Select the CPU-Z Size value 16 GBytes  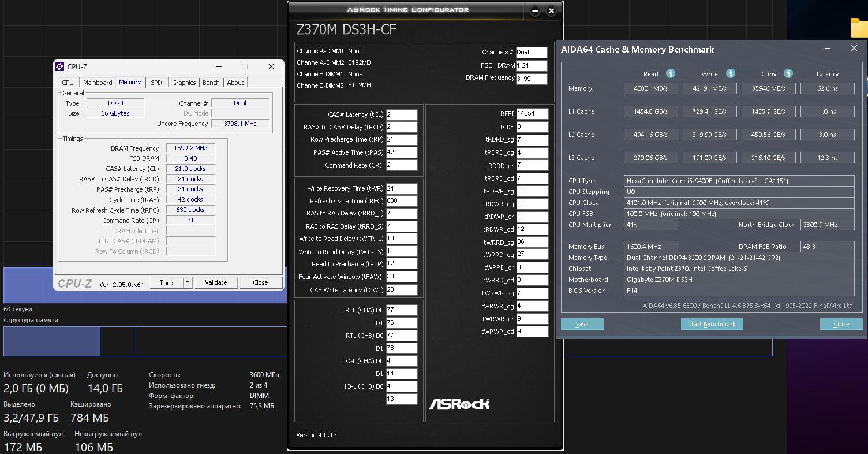pyautogui.click(x=115, y=113)
